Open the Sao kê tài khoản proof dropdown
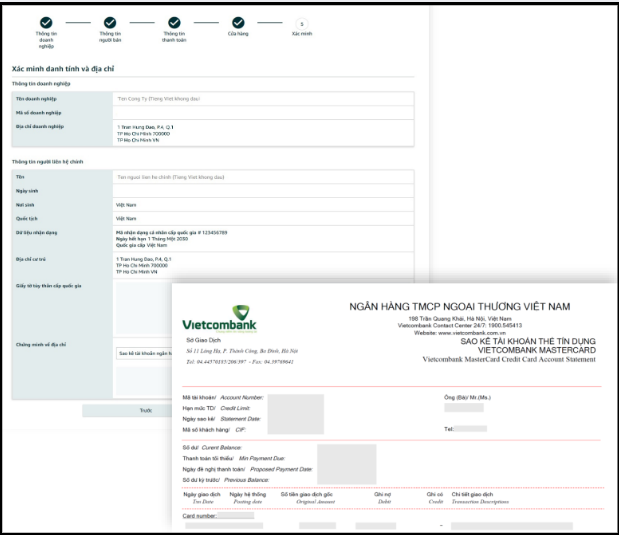The height and width of the screenshot is (535, 619). (x=144, y=353)
